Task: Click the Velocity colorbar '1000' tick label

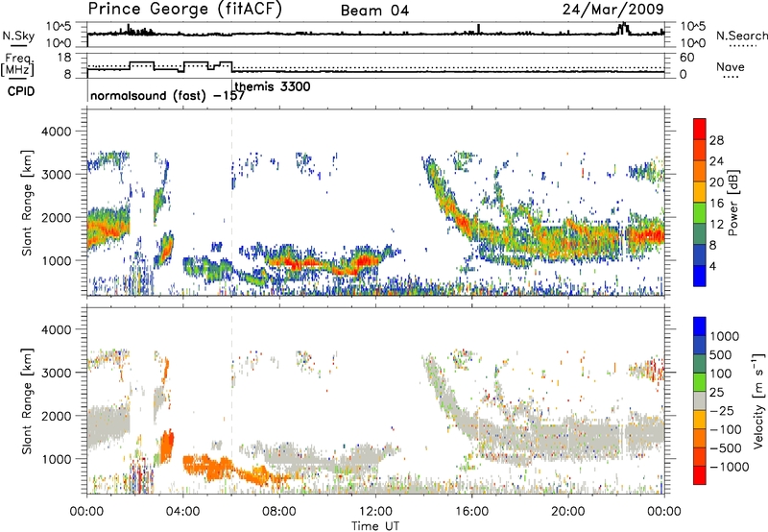Action: pyautogui.click(x=724, y=336)
